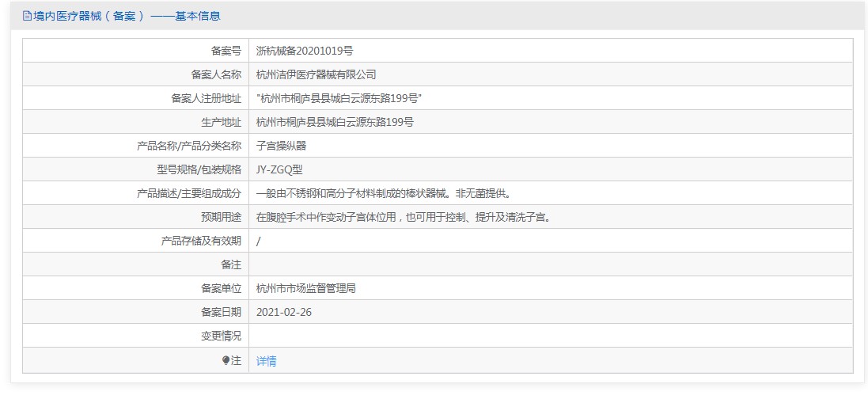Click the 变更情况 label cell

point(135,336)
